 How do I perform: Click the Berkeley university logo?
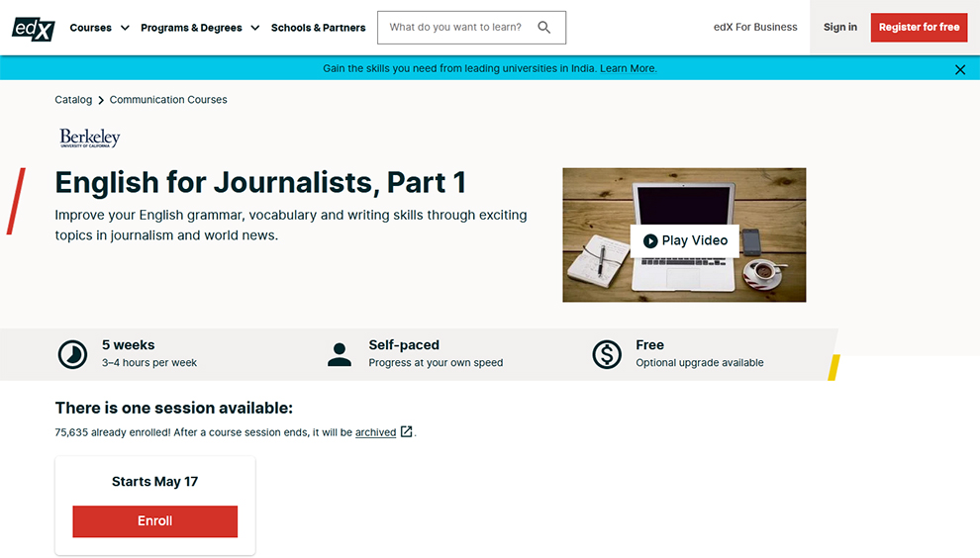pos(89,139)
